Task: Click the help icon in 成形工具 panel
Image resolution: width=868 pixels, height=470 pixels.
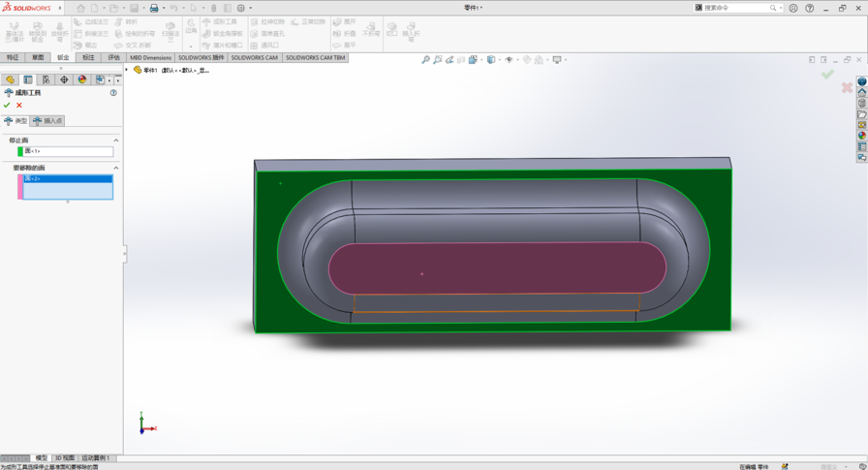Action: tap(113, 93)
